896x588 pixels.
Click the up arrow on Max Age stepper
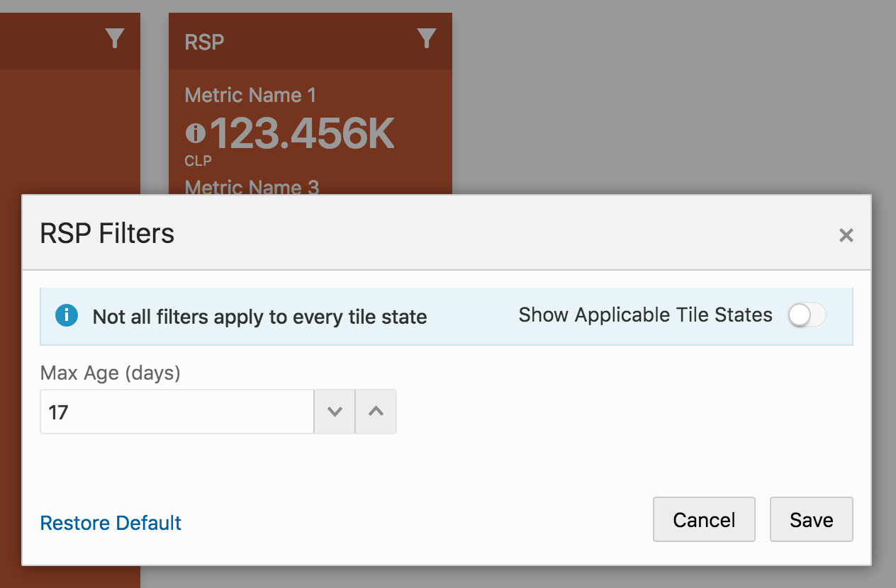pos(376,412)
